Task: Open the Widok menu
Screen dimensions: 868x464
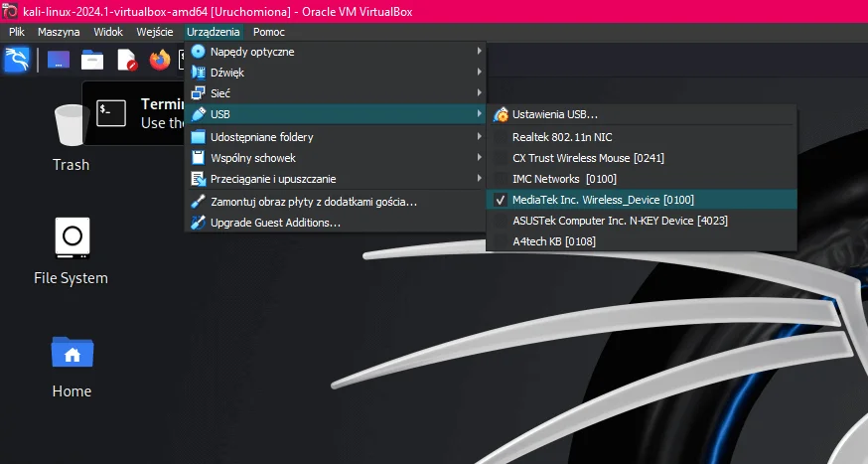Action: tap(108, 32)
